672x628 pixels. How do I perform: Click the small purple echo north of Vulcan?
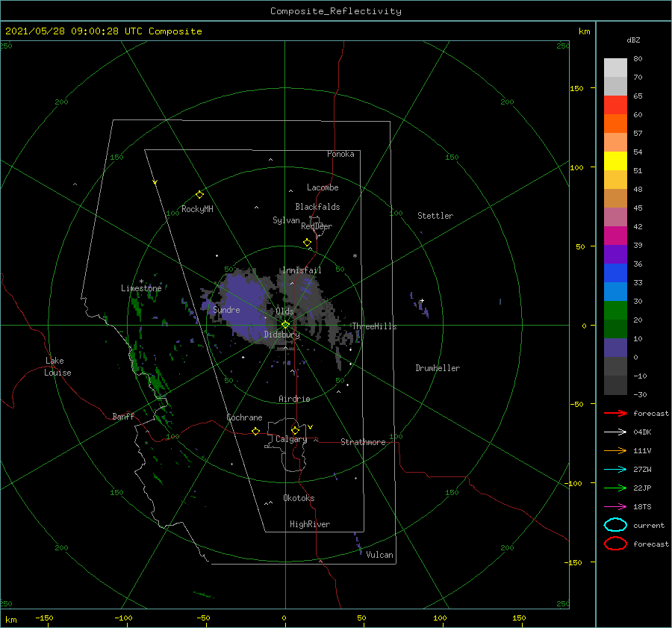pos(358,544)
